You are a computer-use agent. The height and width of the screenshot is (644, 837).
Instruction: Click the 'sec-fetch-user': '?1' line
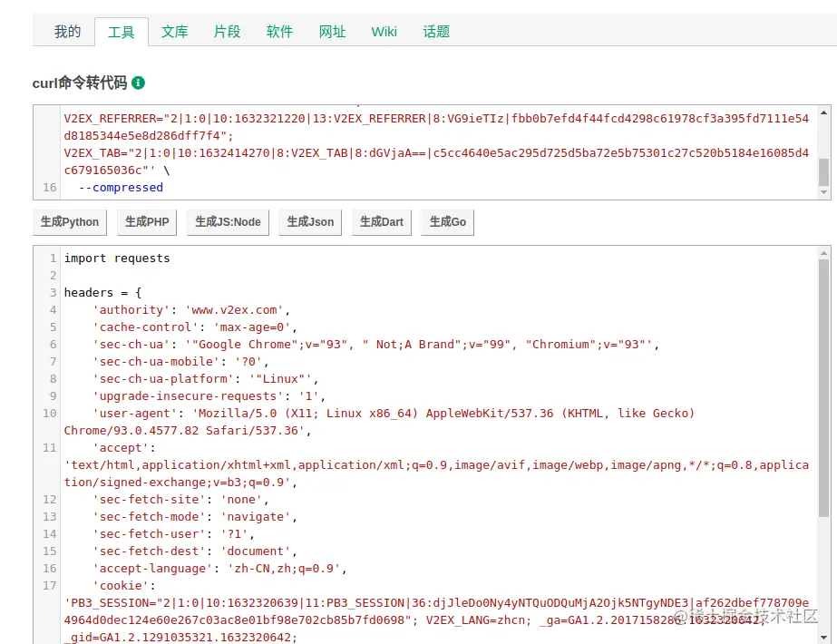coord(173,534)
